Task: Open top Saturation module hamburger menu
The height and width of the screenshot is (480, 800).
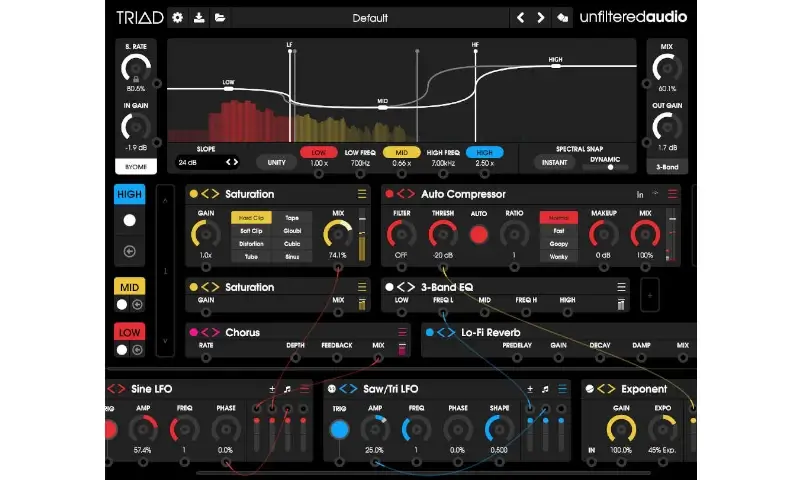Action: pos(362,194)
